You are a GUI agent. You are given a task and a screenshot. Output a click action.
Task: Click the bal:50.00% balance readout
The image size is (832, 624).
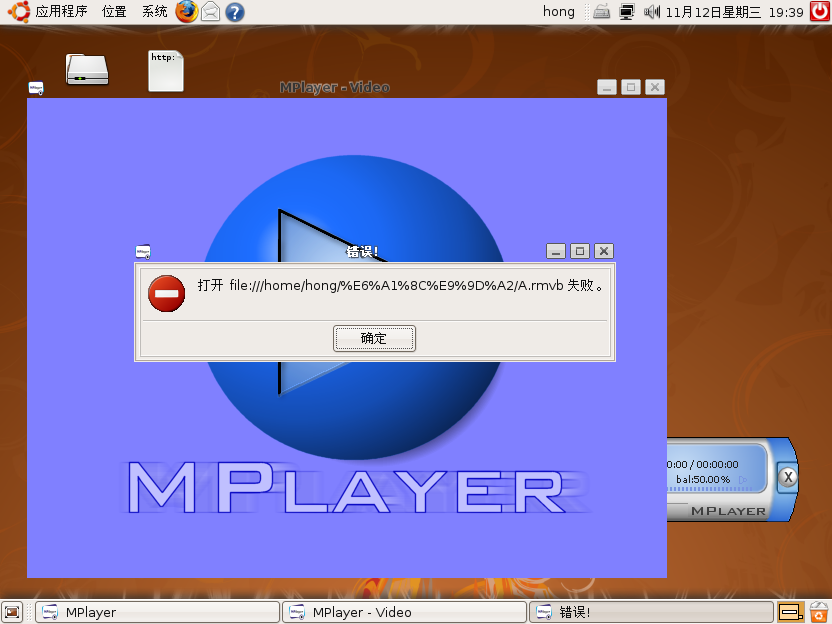coord(703,479)
